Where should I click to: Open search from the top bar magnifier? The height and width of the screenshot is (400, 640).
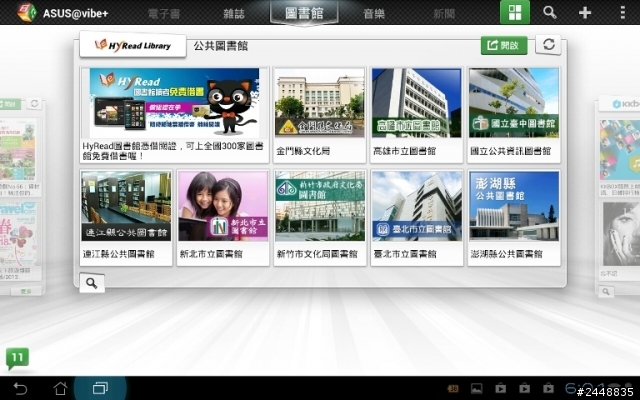pos(550,12)
